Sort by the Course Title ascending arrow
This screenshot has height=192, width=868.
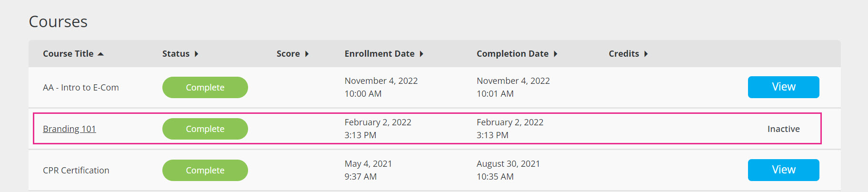pos(100,54)
